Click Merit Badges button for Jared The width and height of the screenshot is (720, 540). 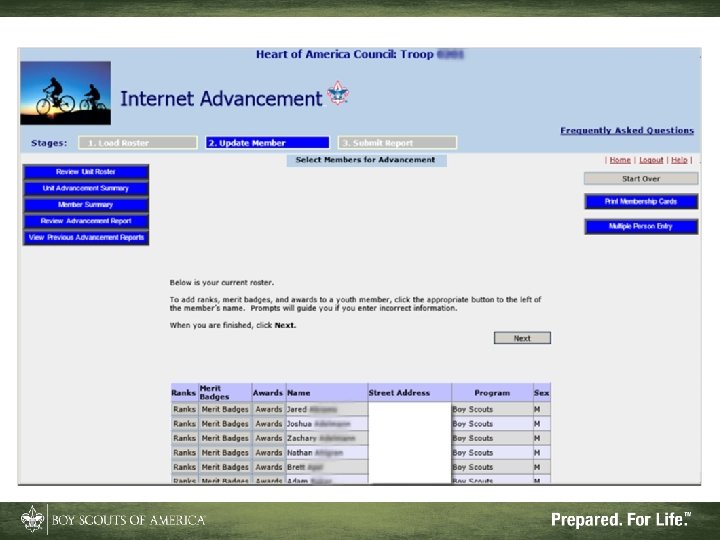pos(225,409)
